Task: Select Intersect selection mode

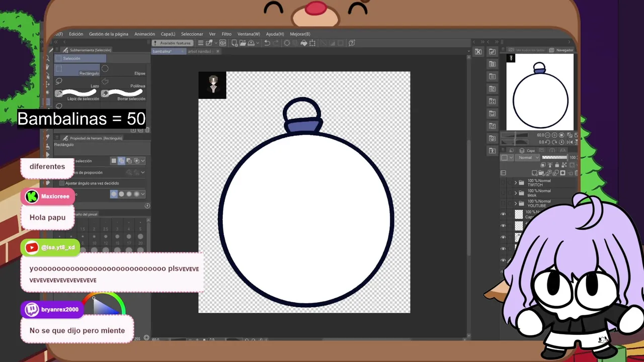Action: click(136, 161)
